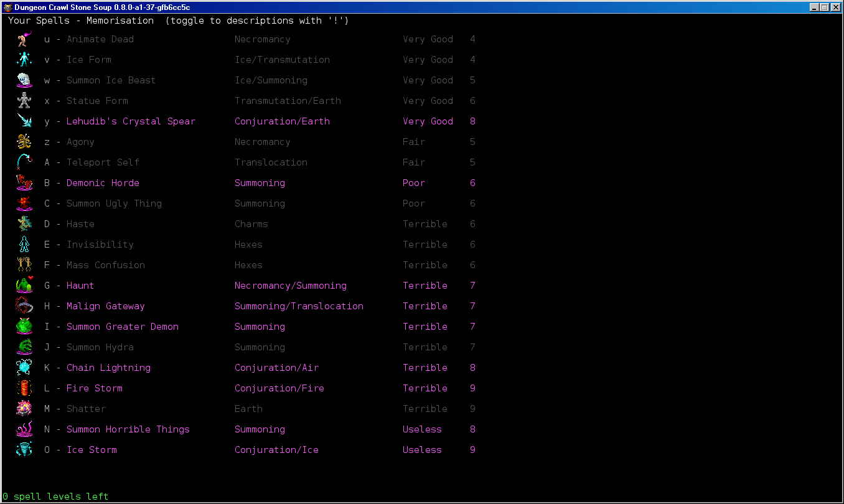Screen dimensions: 844x504
Task: Select the Ice Storm spell icon
Action: (x=24, y=450)
